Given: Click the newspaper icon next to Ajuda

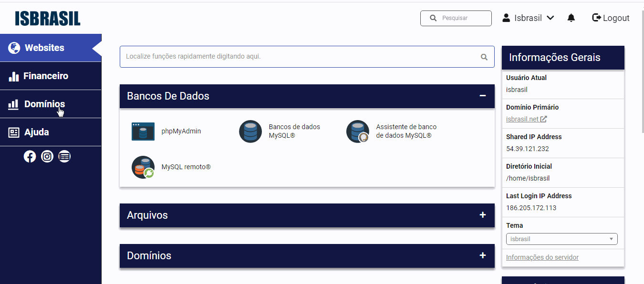Looking at the screenshot, I should [x=14, y=132].
